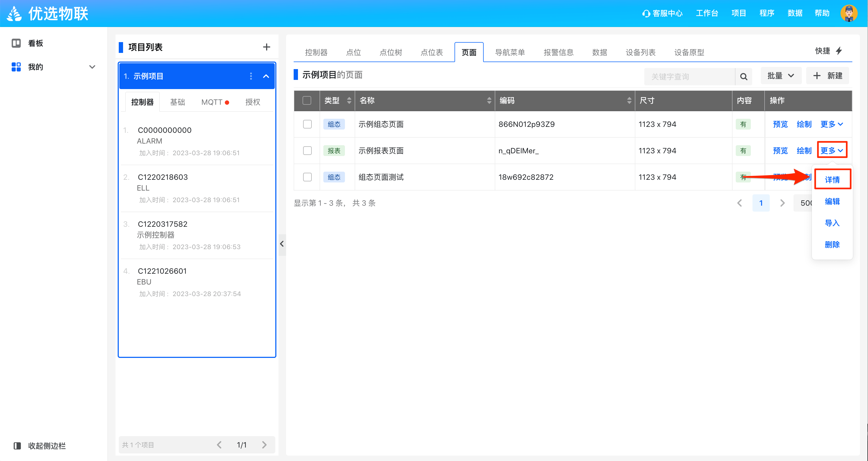Open 客服中心 from the header
This screenshot has height=461, width=868.
coord(662,13)
